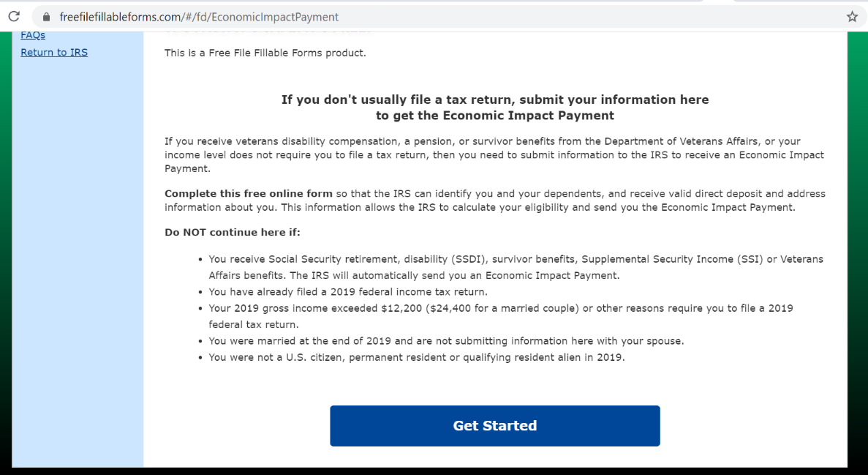
Task: Click the bold "Complete this free online form" text
Action: (249, 194)
